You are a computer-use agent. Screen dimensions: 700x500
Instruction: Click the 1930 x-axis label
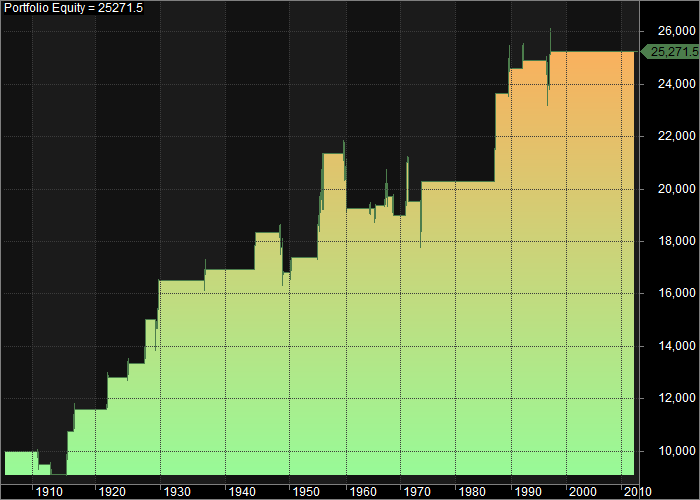pos(177,492)
